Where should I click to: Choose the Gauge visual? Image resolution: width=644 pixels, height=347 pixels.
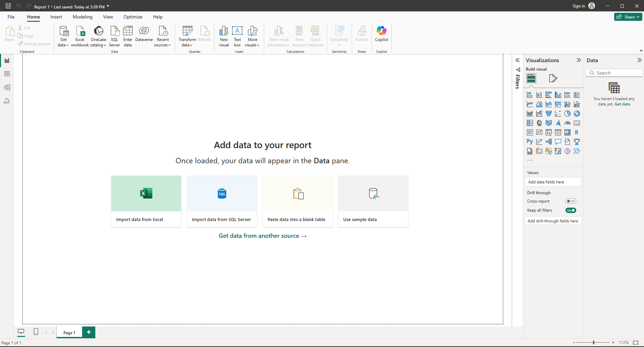(x=567, y=123)
